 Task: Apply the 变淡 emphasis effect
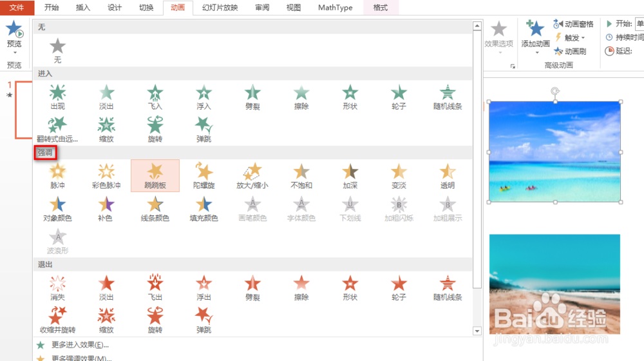pos(399,176)
